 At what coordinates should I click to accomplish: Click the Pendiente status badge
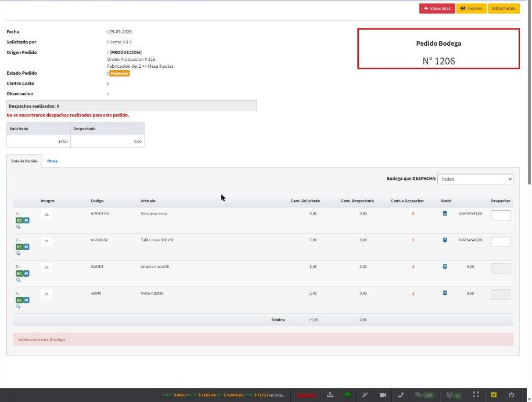(x=120, y=73)
